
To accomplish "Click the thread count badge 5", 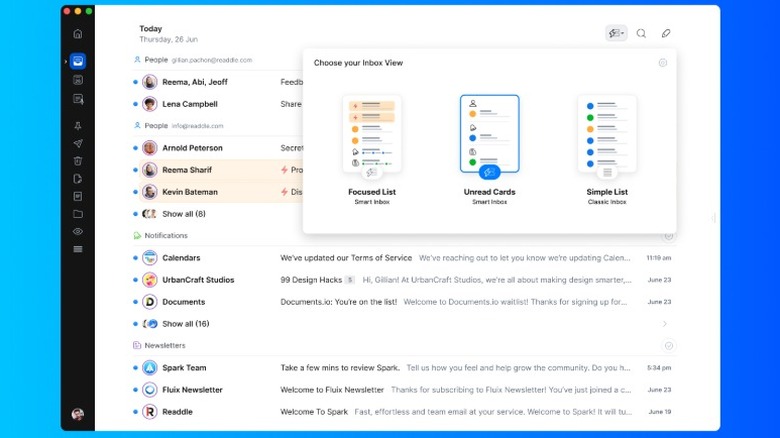I will pyautogui.click(x=350, y=280).
